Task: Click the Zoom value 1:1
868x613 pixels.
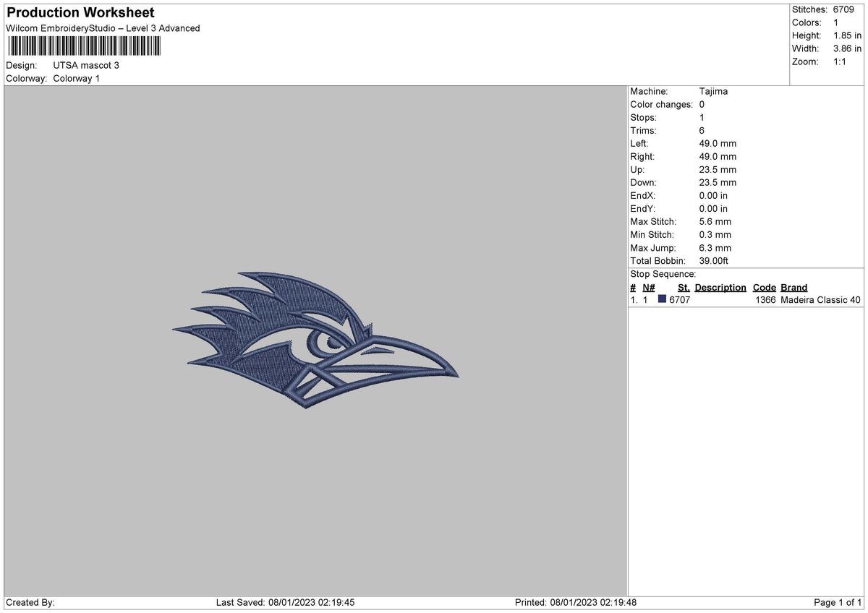Action: tap(841, 61)
